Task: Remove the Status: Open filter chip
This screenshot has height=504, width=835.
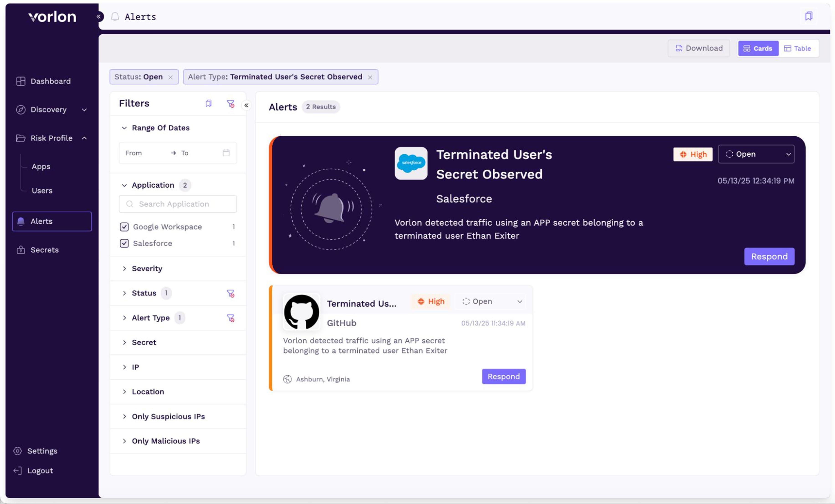Action: (x=170, y=77)
